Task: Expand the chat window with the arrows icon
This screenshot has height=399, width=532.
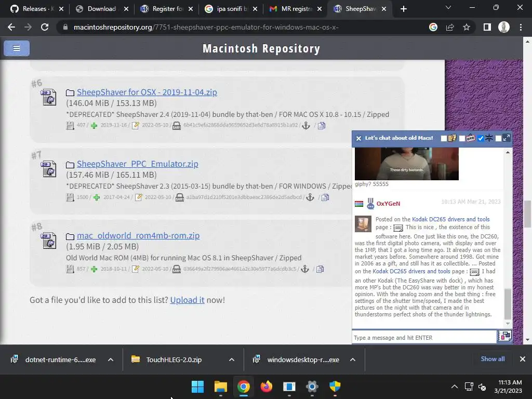Action: [x=506, y=138]
